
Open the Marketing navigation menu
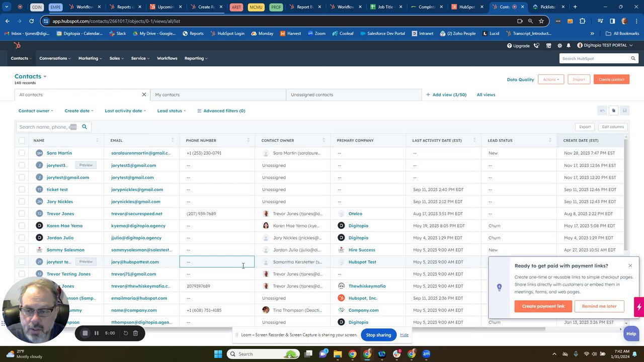point(90,58)
